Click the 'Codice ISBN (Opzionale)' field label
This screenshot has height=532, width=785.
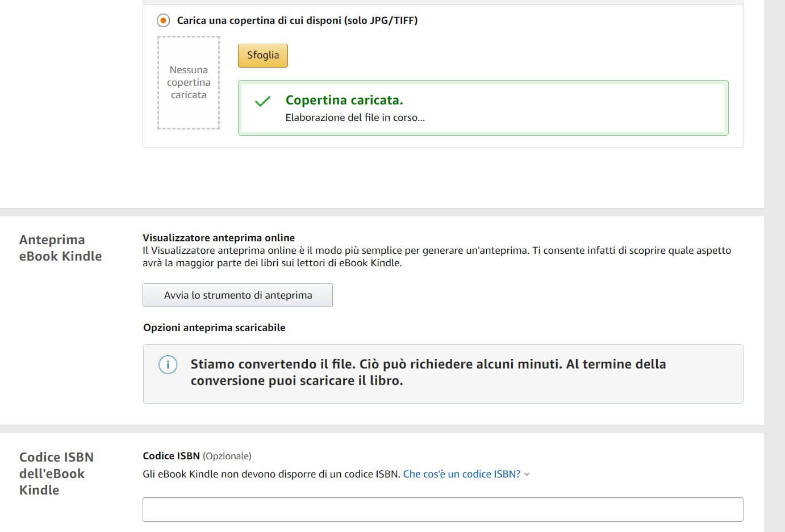(x=197, y=456)
